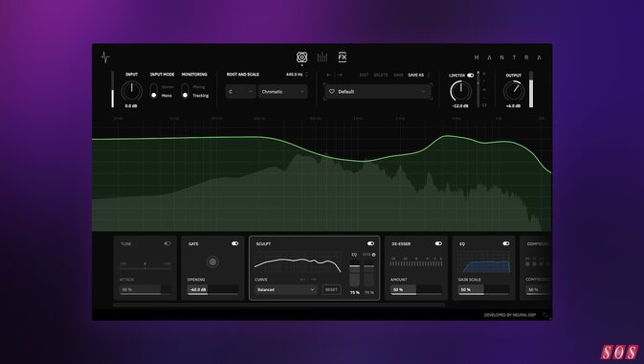644x364 pixels.
Task: Click the Gate opening circle indicator
Action: pyautogui.click(x=212, y=262)
